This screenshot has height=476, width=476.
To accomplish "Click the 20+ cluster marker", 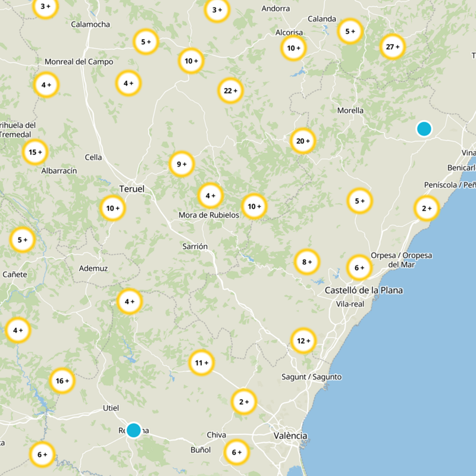I will click(x=303, y=141).
